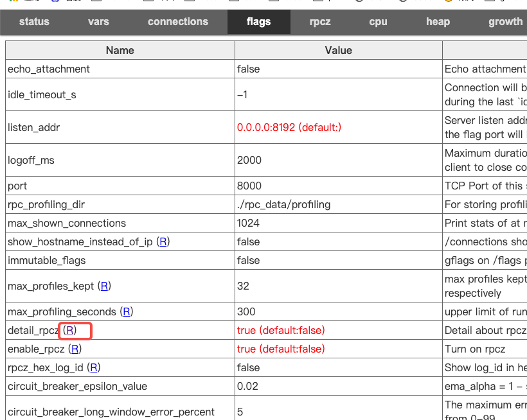The width and height of the screenshot is (527, 420).
Task: Open the connections tab
Action: (178, 22)
